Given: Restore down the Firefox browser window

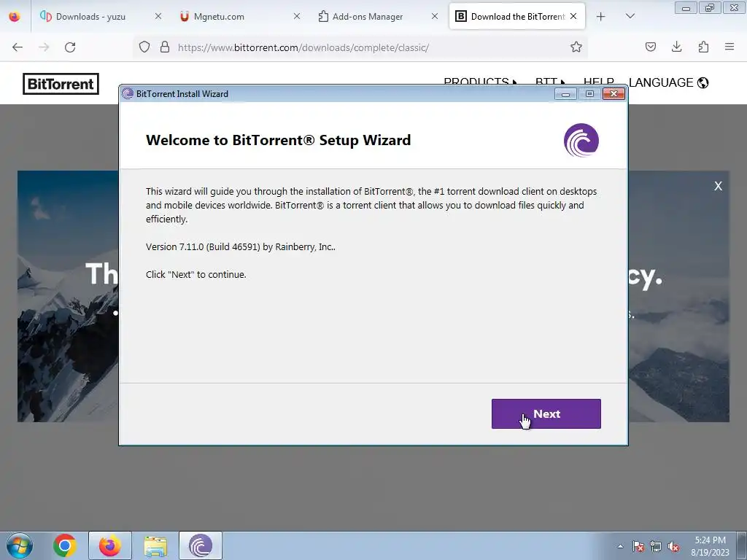Looking at the screenshot, I should coord(710,7).
